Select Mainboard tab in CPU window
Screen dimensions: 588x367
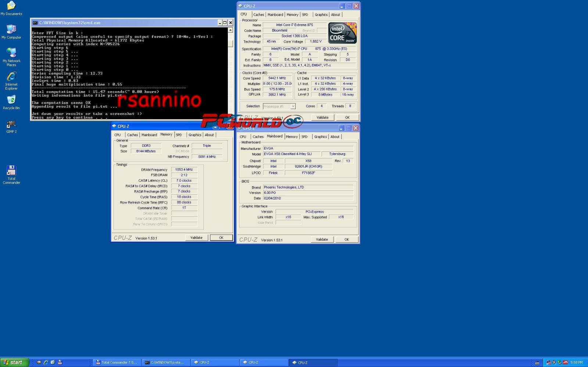275,15
